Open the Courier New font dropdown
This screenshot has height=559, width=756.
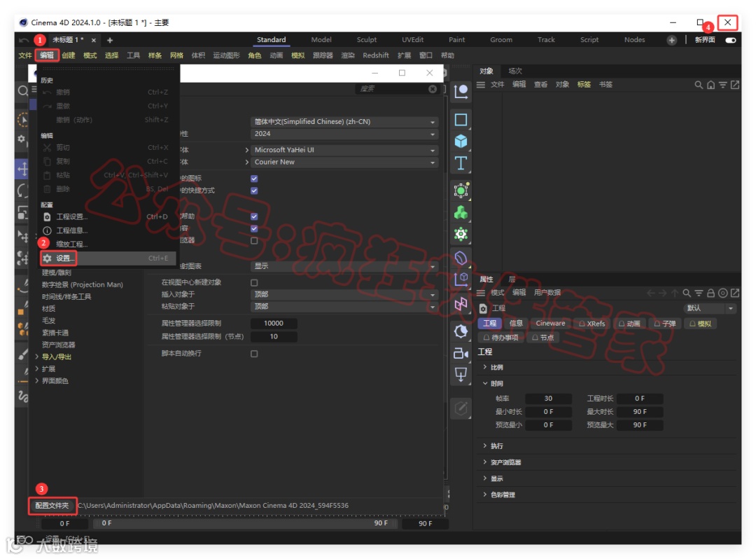point(344,162)
